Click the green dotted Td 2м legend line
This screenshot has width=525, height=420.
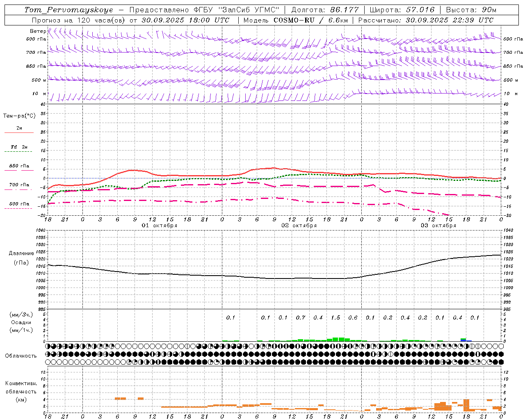click(19, 151)
